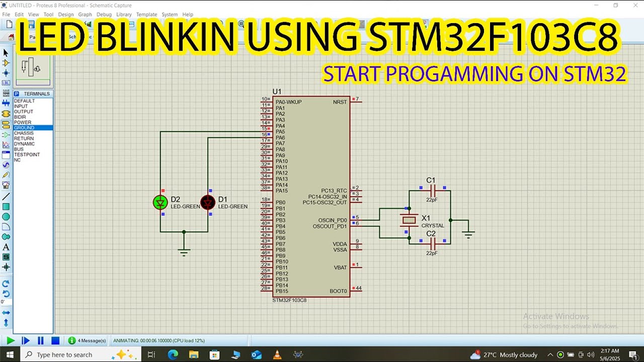Click the horizontal mirror (X-Mirror) icon
The height and width of the screenshot is (362, 644).
(6, 312)
